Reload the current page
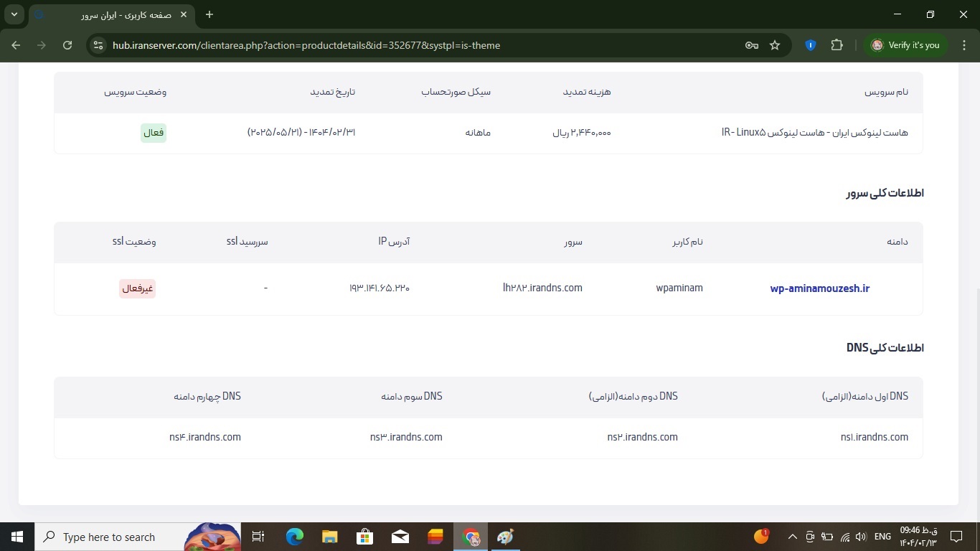Image resolution: width=980 pixels, height=551 pixels. point(67,45)
